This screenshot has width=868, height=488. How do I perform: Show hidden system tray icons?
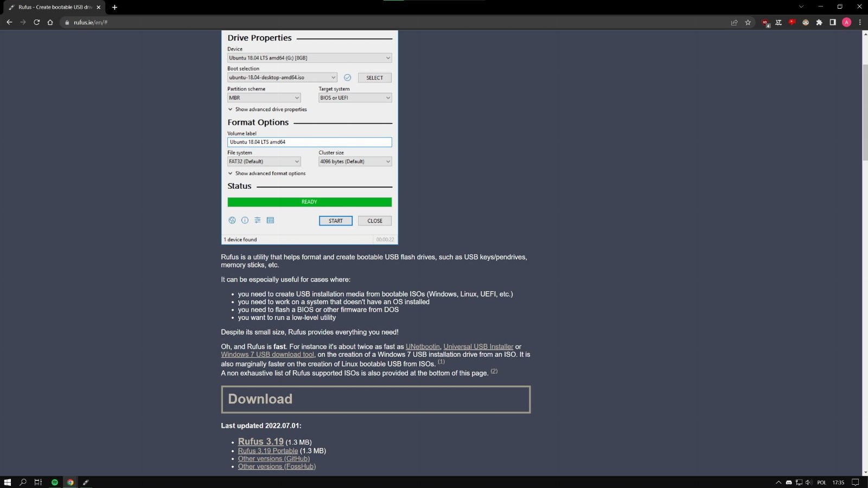click(778, 482)
